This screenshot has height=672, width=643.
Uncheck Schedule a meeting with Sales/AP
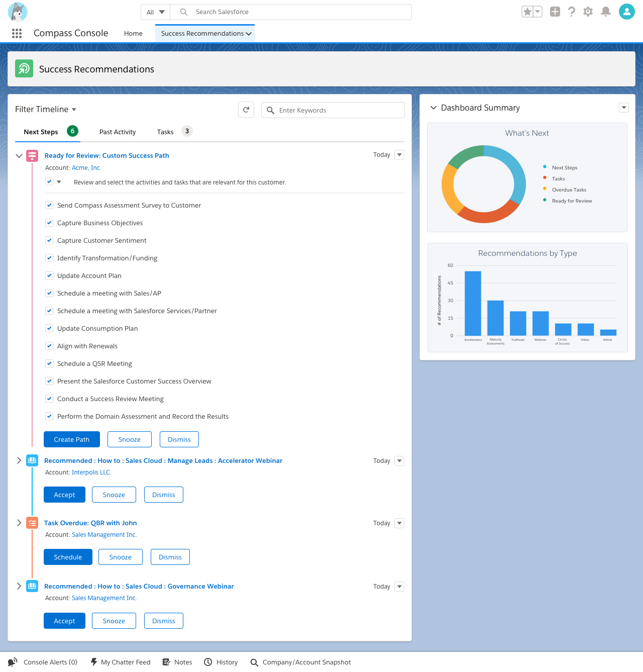click(x=49, y=293)
